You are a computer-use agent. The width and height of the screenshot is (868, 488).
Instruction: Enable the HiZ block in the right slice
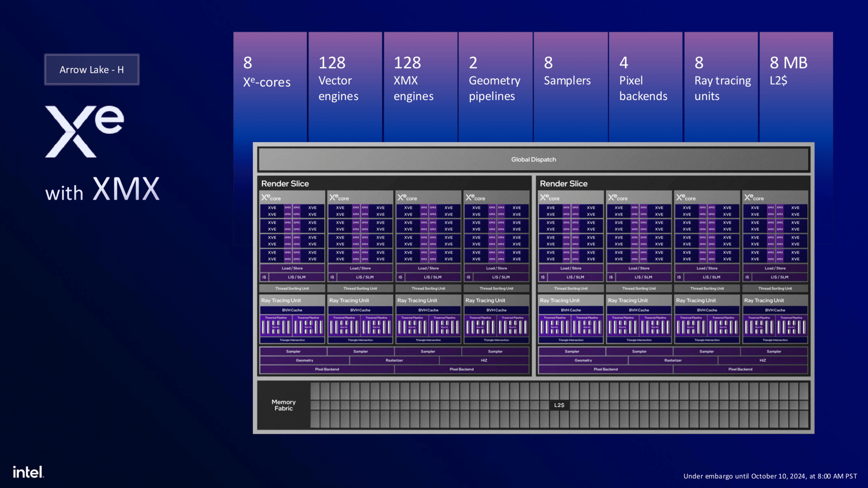762,360
